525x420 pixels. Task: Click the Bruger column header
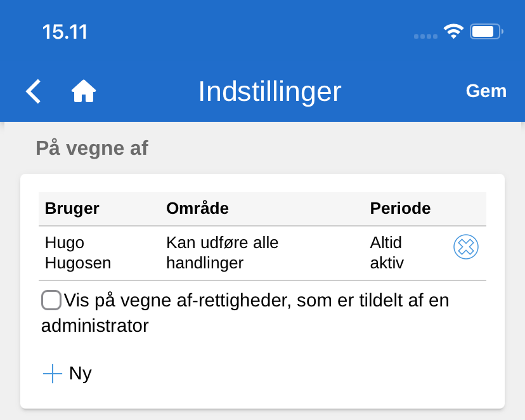pyautogui.click(x=72, y=208)
